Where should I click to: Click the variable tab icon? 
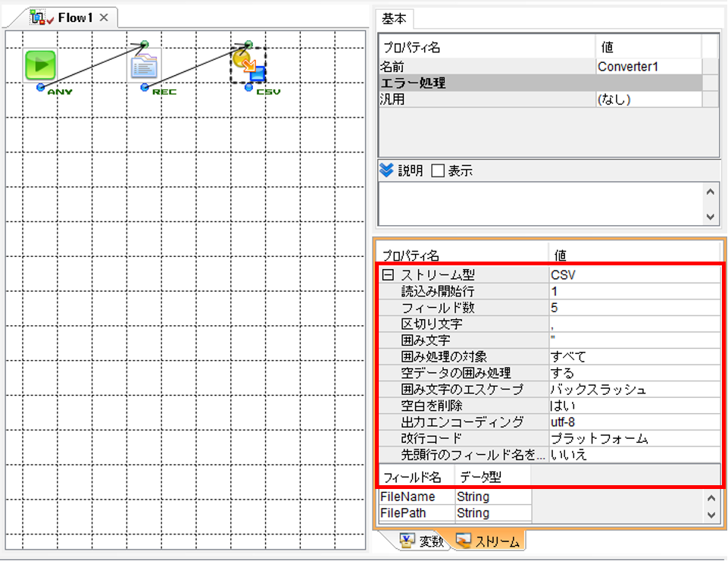point(407,540)
